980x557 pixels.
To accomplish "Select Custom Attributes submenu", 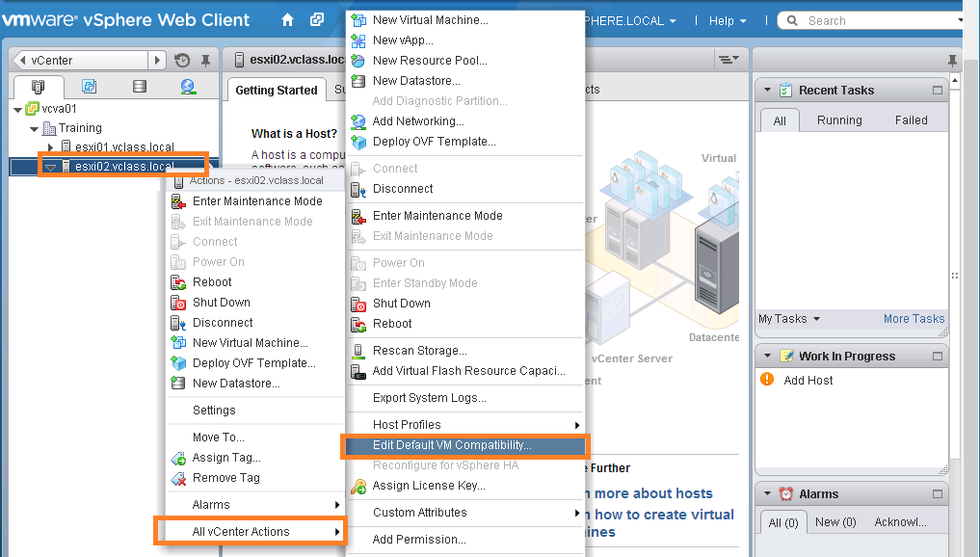I will coord(465,513).
